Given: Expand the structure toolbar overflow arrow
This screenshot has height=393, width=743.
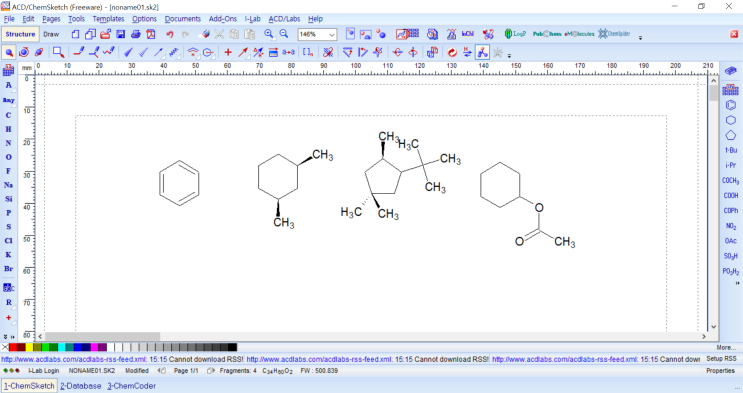Looking at the screenshot, I should (x=509, y=55).
